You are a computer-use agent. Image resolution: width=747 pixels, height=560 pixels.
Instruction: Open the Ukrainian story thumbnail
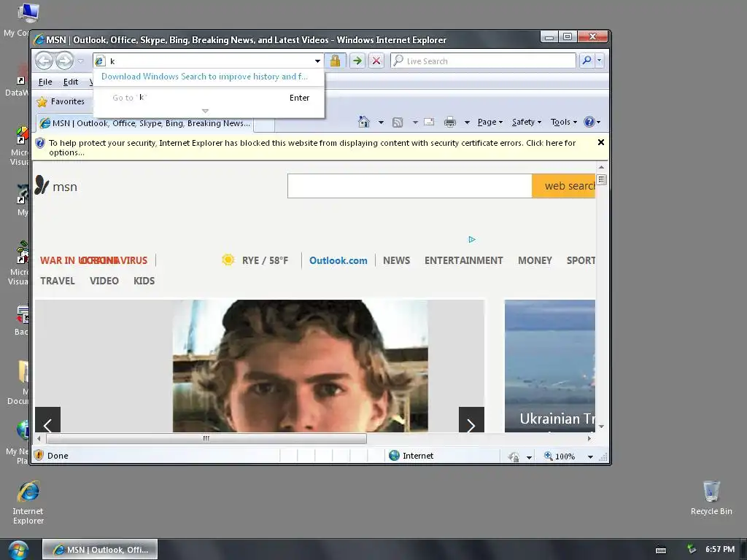pos(550,366)
